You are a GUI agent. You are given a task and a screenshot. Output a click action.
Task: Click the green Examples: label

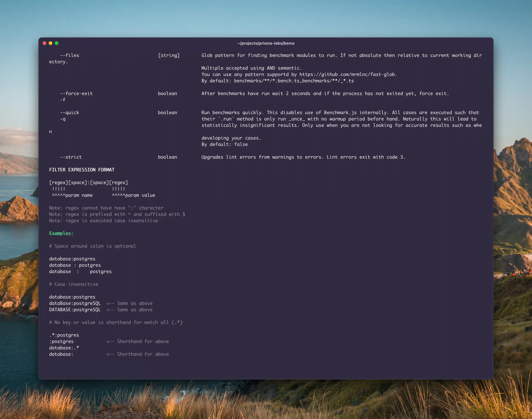point(61,233)
